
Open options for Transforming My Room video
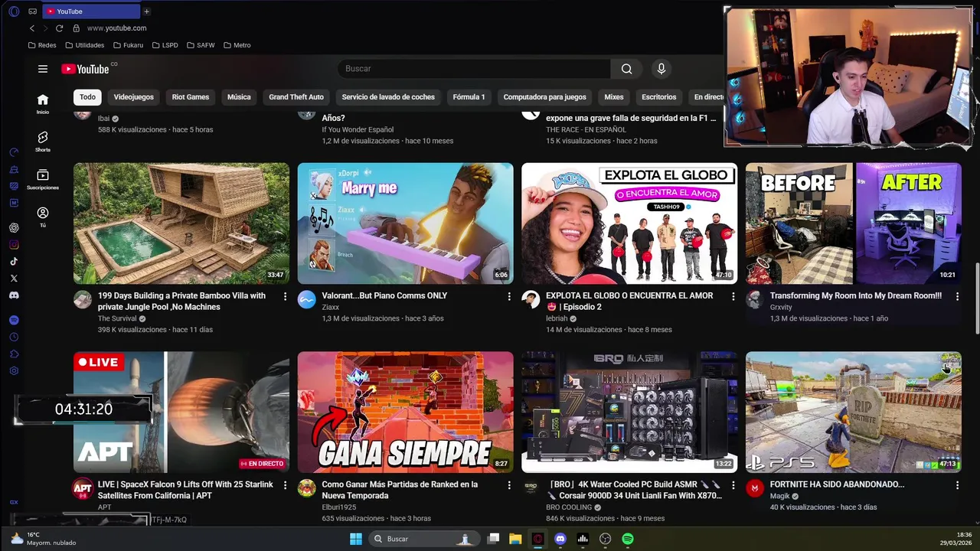(957, 296)
